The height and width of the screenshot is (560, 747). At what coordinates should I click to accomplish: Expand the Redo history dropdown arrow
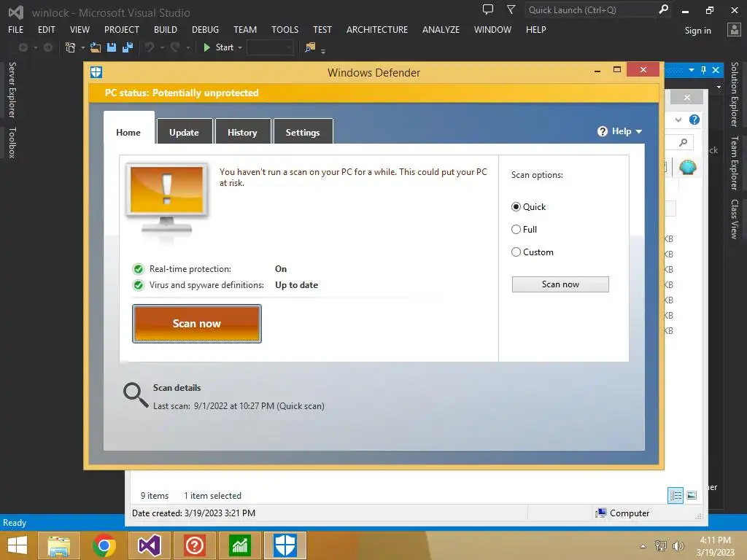[187, 47]
